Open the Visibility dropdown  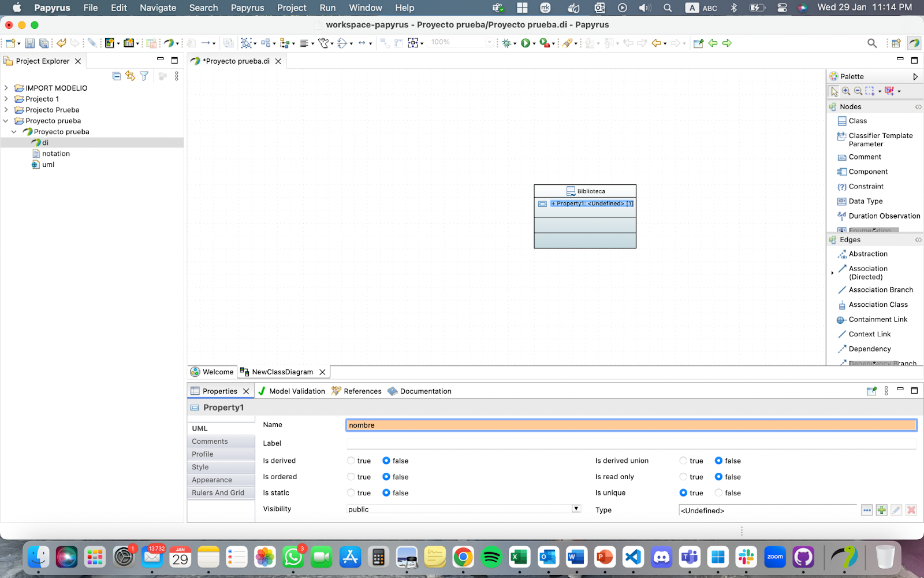point(576,509)
